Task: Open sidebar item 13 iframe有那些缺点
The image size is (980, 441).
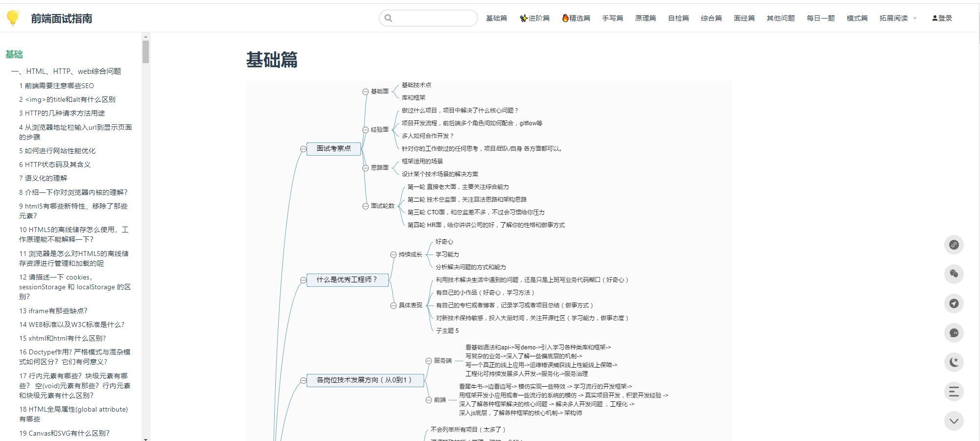Action: click(x=53, y=311)
